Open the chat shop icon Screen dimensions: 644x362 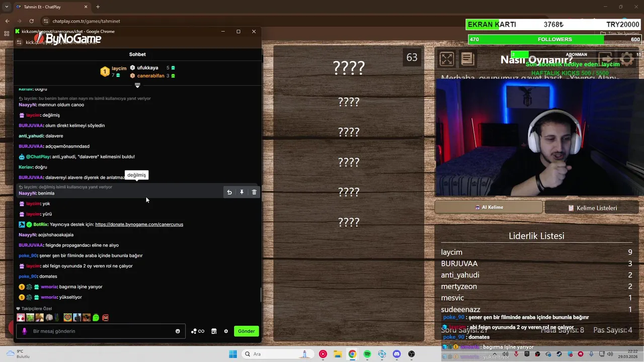(214, 331)
